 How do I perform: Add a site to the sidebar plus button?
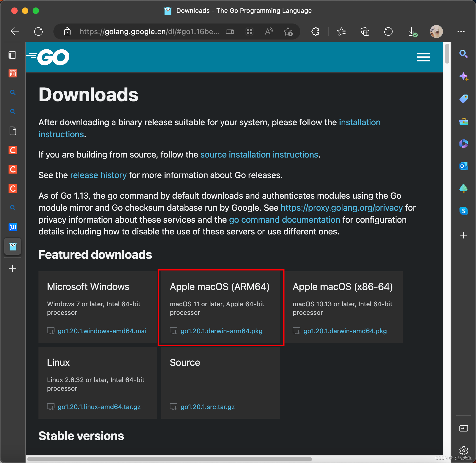point(463,235)
